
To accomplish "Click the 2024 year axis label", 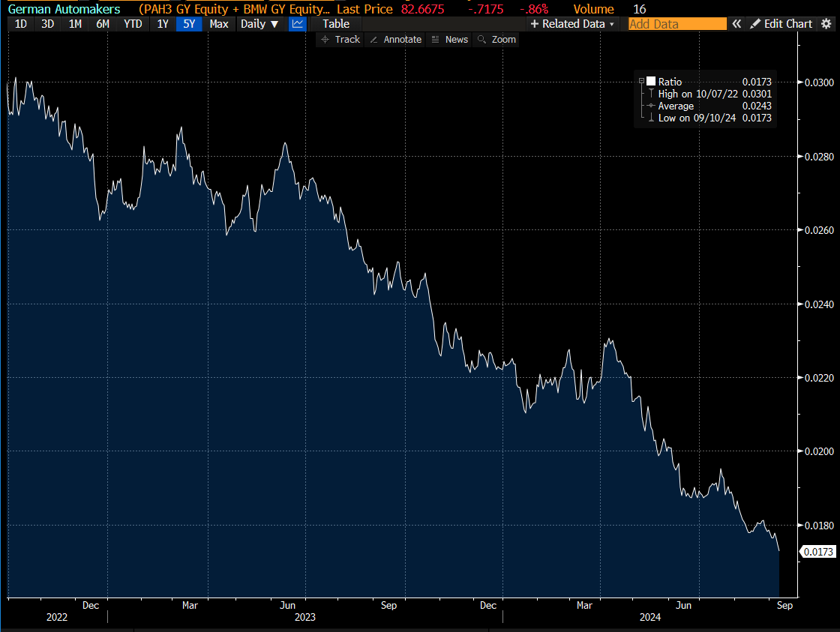I will point(649,617).
